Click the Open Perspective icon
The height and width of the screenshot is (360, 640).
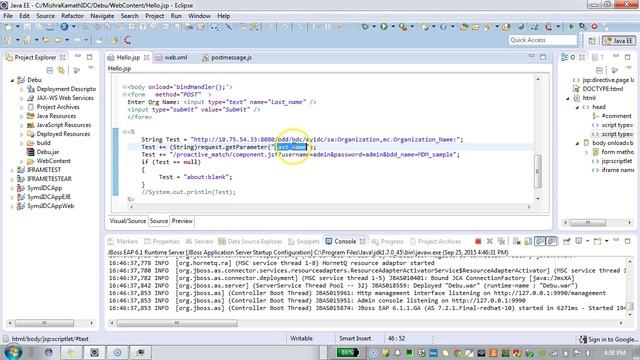click(592, 40)
